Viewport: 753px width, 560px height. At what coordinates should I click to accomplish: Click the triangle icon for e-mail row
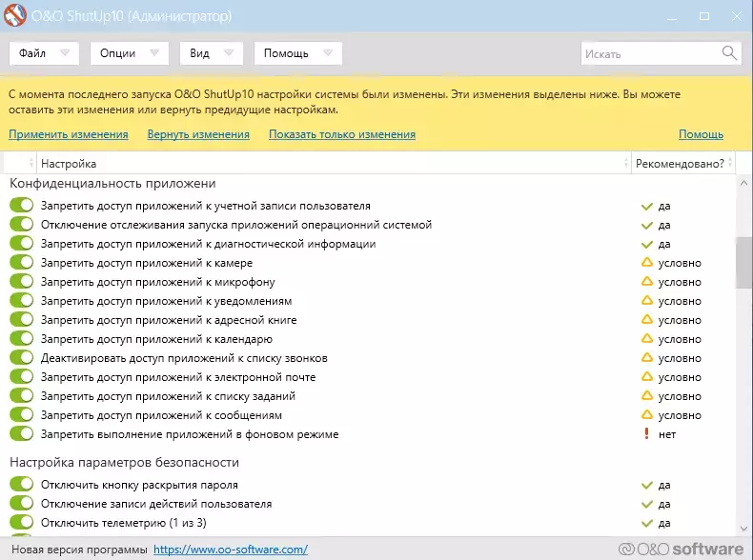tap(647, 377)
